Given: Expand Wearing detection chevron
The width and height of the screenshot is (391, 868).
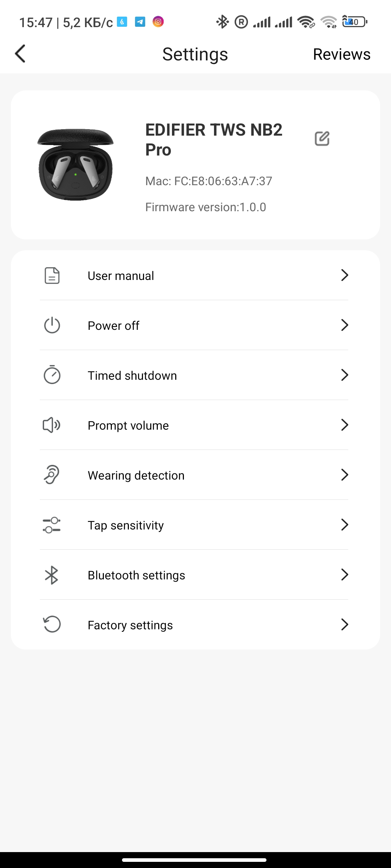Looking at the screenshot, I should coord(344,475).
